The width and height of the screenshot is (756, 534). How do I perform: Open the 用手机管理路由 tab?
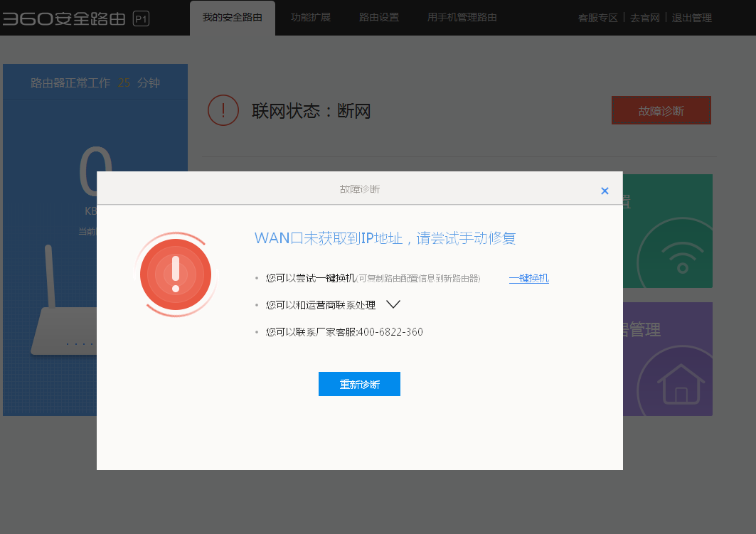click(462, 18)
